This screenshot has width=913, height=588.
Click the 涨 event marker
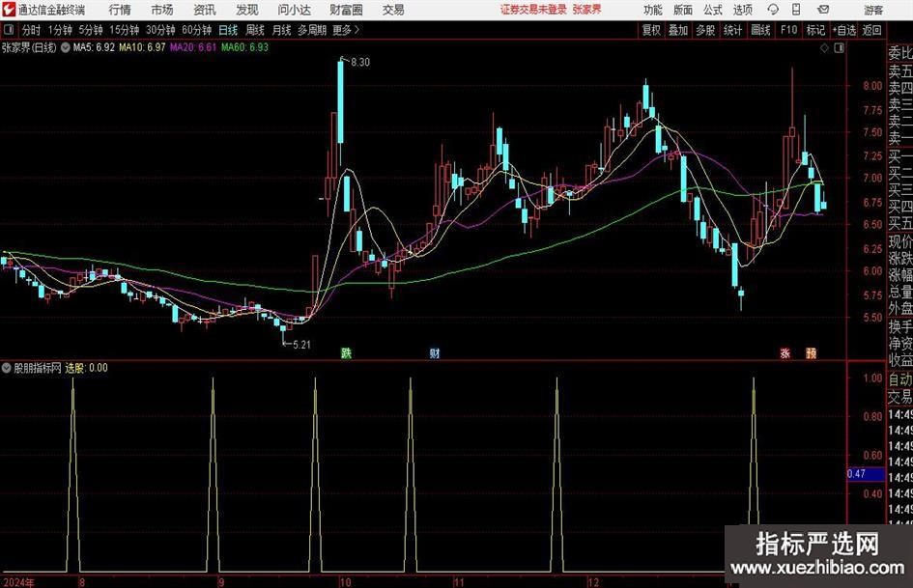[x=785, y=352]
